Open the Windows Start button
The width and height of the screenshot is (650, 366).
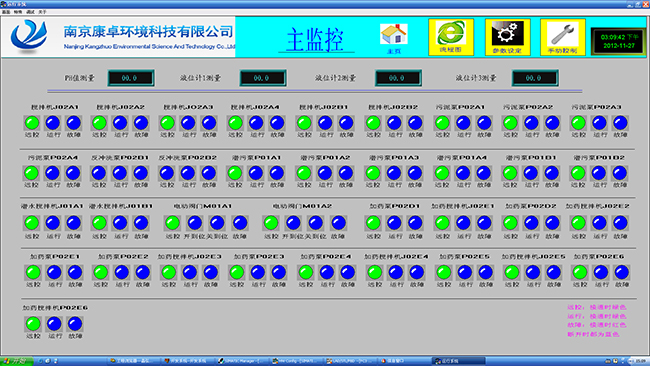coord(17,361)
